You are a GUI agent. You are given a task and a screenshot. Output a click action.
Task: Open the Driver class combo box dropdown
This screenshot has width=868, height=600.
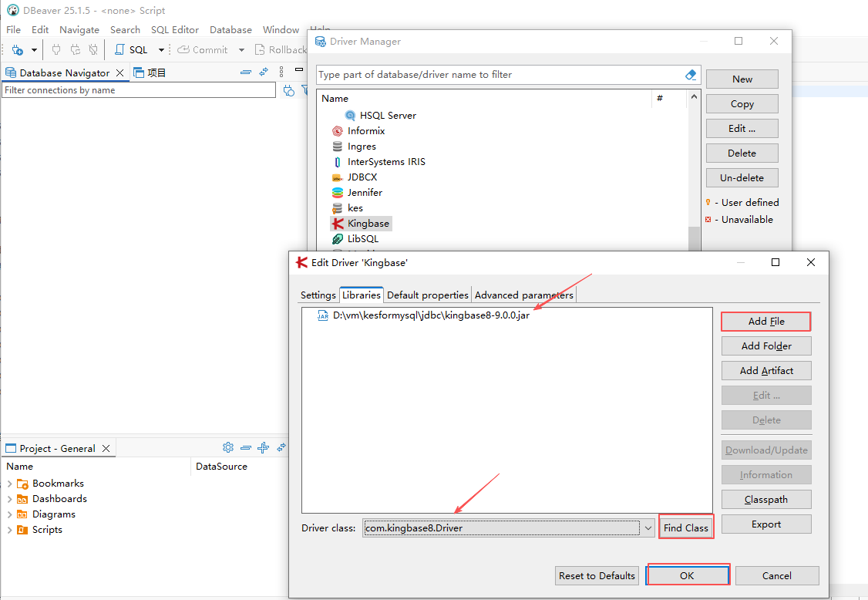pyautogui.click(x=648, y=528)
